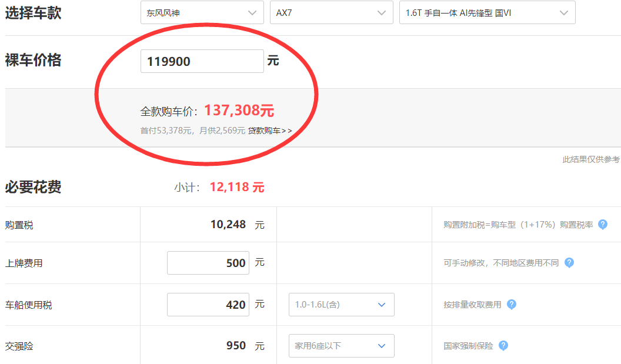Open the AX7 model dropdown
Viewport: 621px width, 364px height.
pos(332,13)
